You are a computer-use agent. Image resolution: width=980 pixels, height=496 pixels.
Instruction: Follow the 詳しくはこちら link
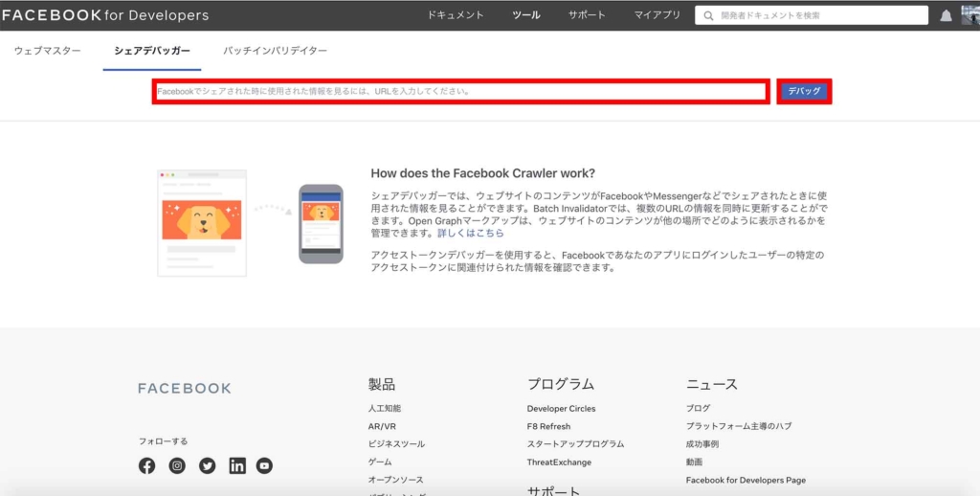[x=470, y=234]
